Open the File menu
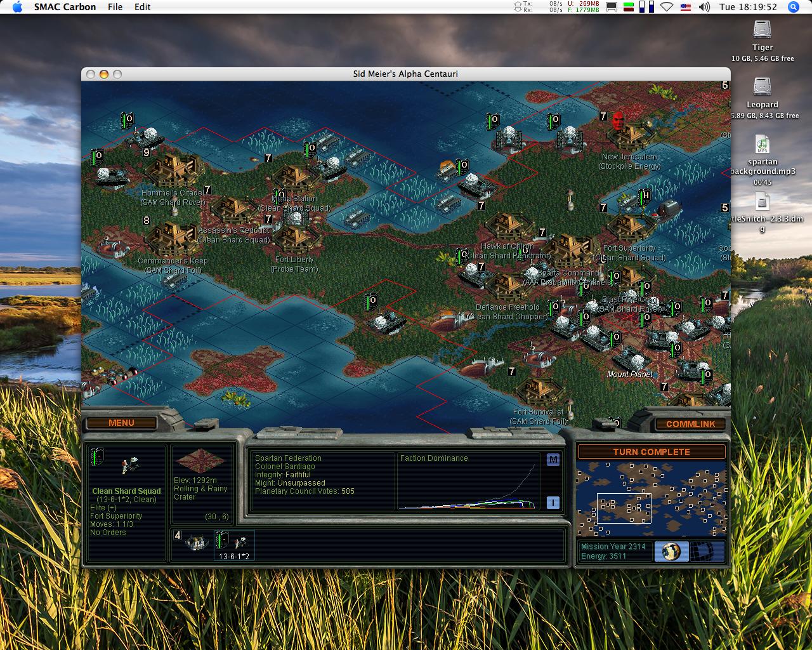 [115, 7]
